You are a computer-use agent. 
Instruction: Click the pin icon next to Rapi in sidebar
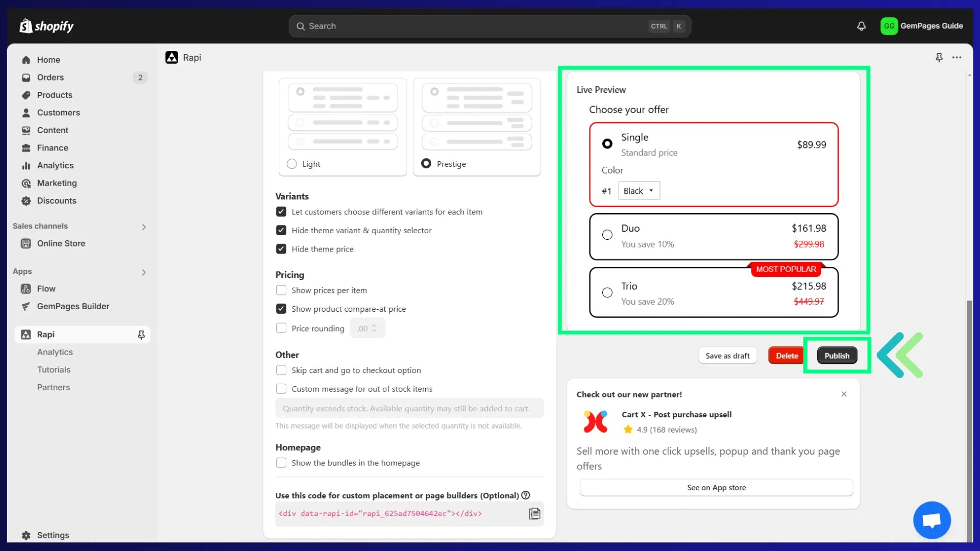coord(141,335)
